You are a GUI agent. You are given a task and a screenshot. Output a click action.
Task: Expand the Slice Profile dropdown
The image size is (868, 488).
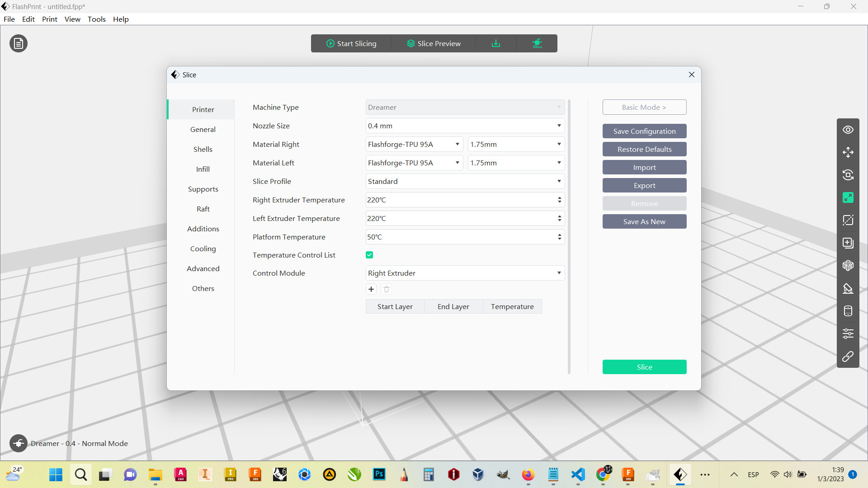pos(465,181)
